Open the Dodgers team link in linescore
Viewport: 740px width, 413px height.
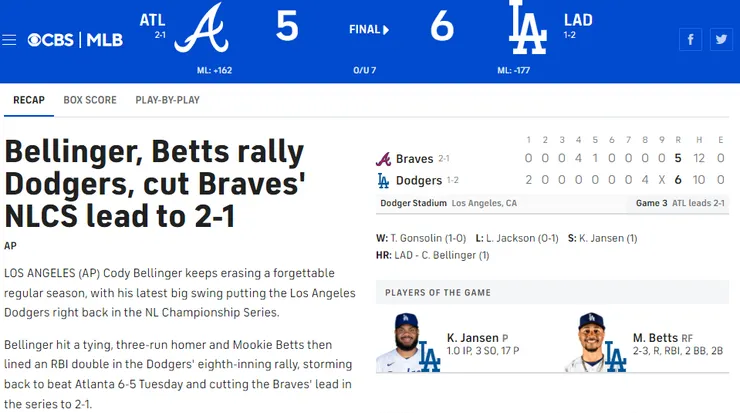point(419,181)
